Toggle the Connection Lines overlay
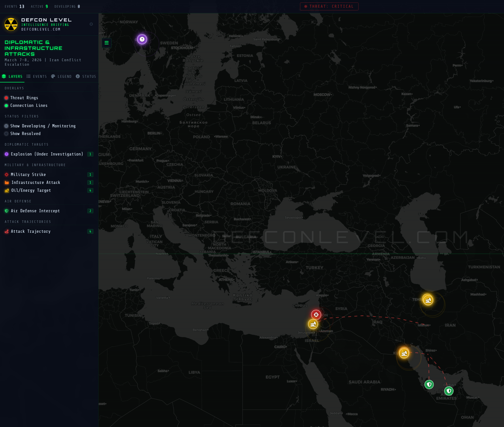The width and height of the screenshot is (504, 427). (x=29, y=105)
